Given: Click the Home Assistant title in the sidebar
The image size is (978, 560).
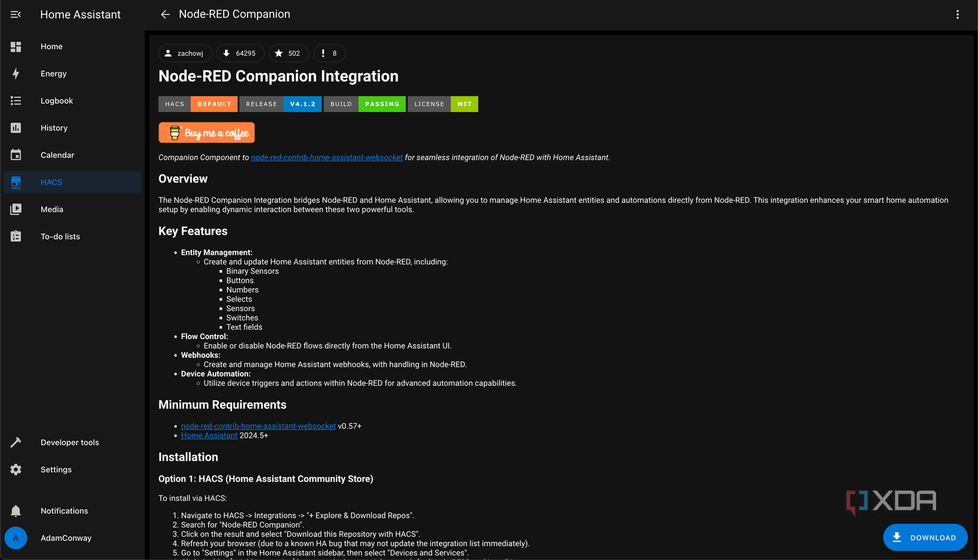Looking at the screenshot, I should 80,15.
